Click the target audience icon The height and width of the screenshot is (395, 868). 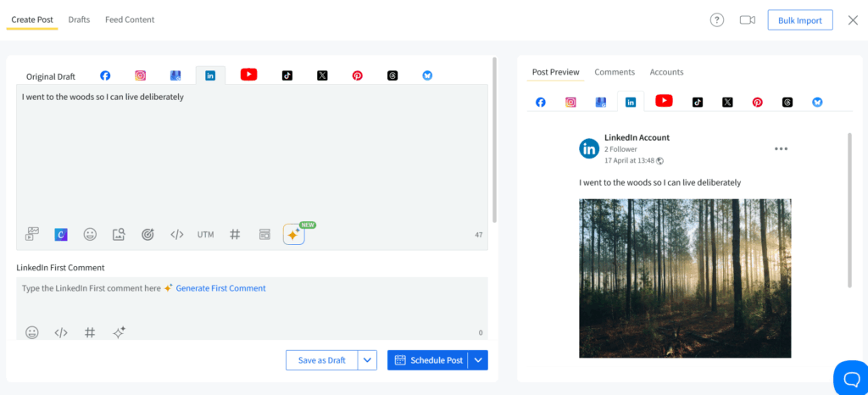147,235
